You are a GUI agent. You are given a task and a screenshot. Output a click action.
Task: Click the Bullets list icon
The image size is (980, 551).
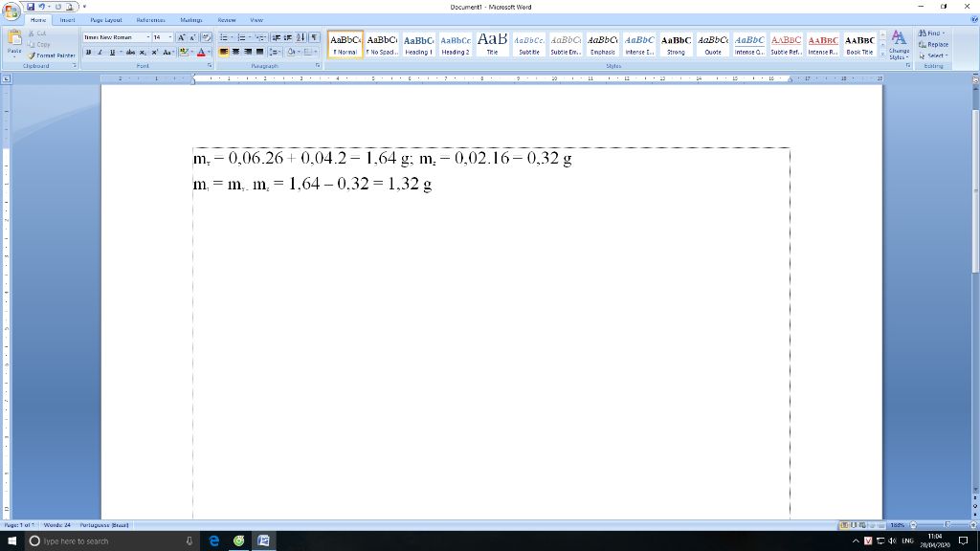tap(223, 37)
